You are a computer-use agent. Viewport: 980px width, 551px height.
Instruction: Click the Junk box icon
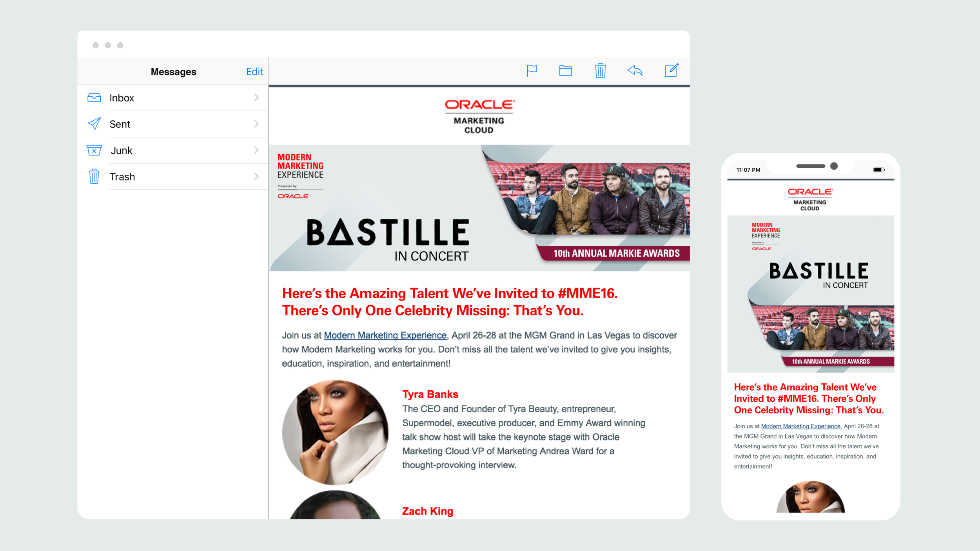pos(94,150)
